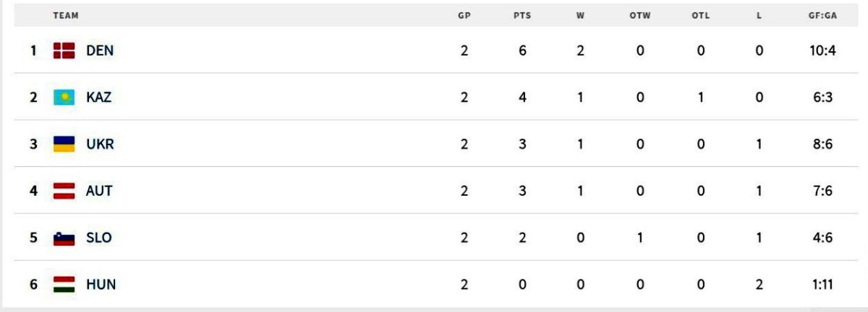Sort by the OTW column header

pos(640,15)
